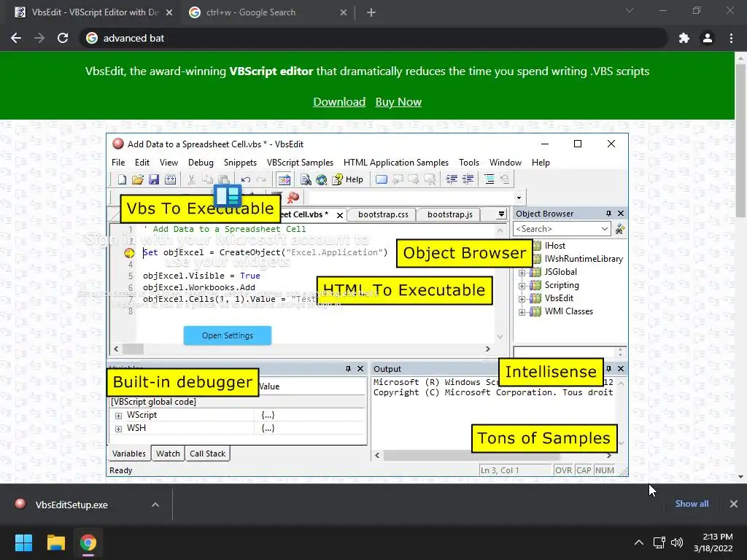Expand the WScript variable row
Screen dimensions: 747x560
(118, 416)
